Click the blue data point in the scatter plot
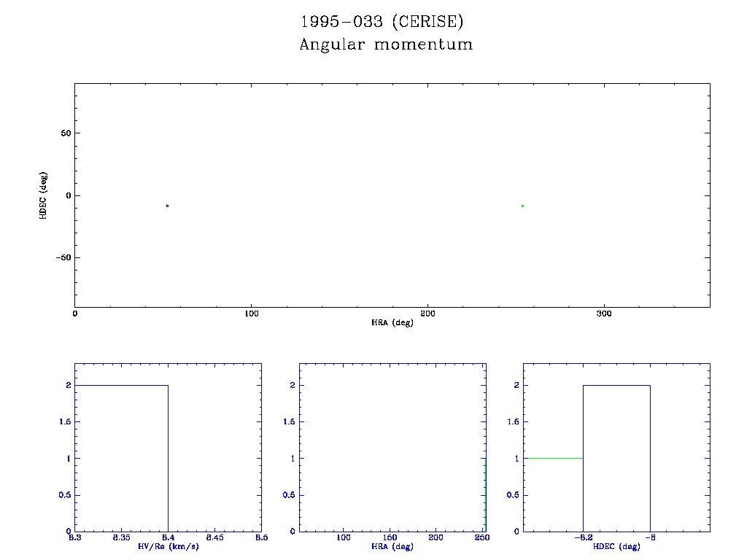 pyautogui.click(x=168, y=206)
